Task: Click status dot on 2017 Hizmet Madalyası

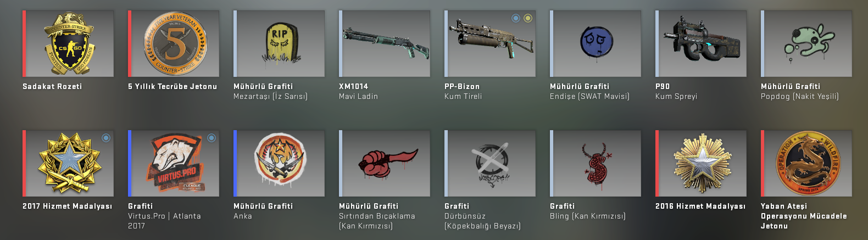Action: tap(106, 138)
